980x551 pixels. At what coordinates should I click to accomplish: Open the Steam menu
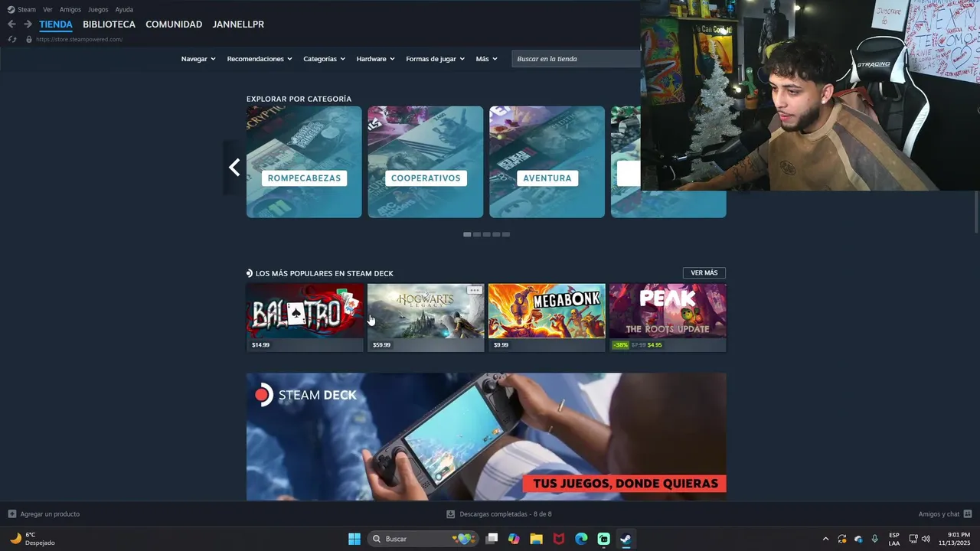(x=27, y=9)
